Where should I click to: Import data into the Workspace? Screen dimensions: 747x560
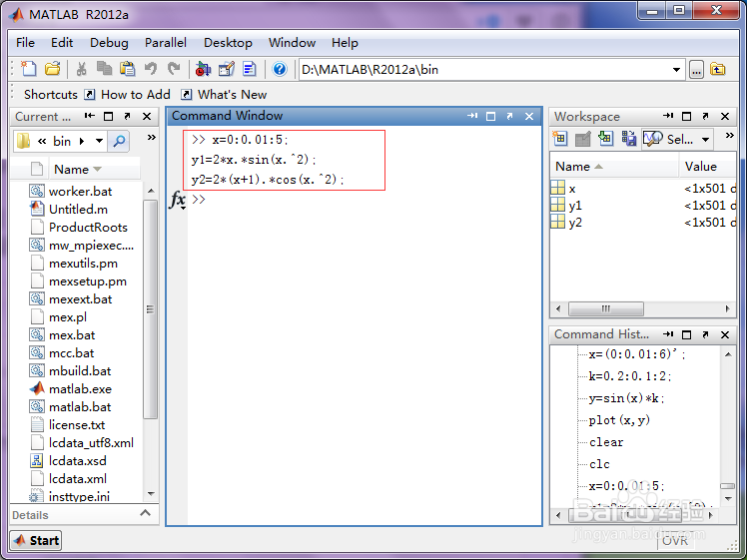(x=605, y=139)
